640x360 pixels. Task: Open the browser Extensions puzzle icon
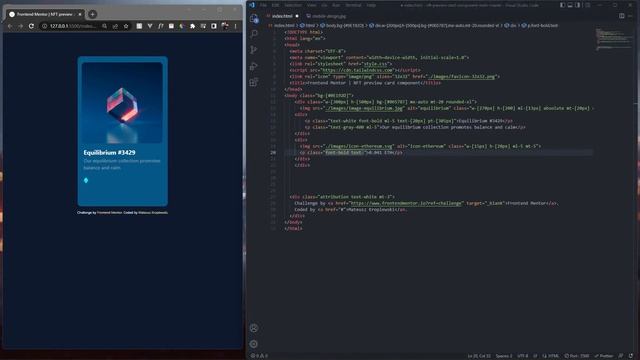click(x=193, y=26)
